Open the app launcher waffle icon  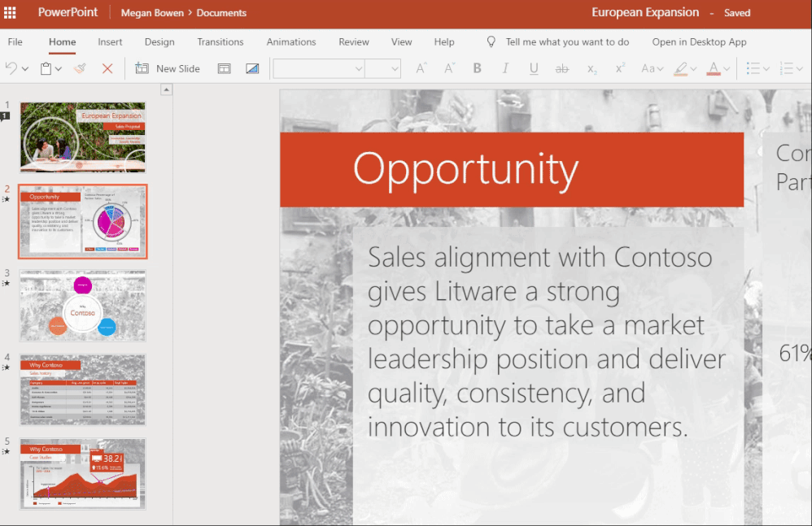point(10,12)
